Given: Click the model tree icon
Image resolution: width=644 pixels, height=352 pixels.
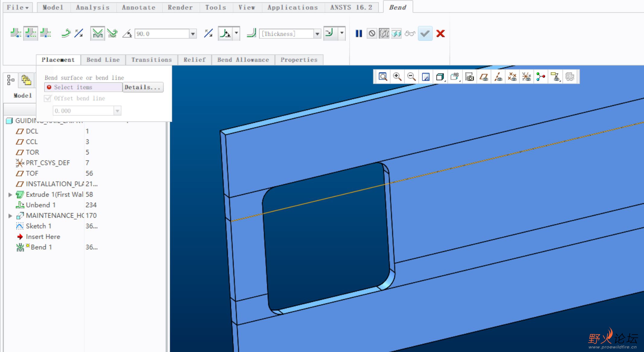Looking at the screenshot, I should 11,80.
